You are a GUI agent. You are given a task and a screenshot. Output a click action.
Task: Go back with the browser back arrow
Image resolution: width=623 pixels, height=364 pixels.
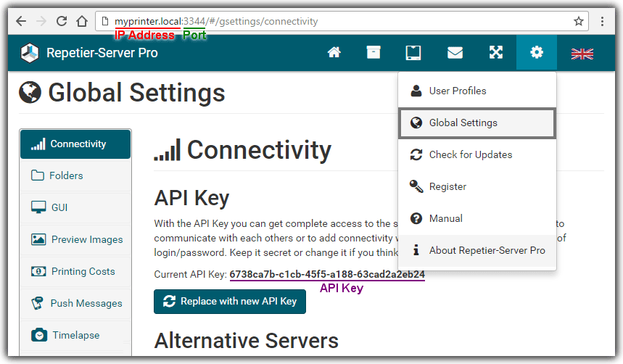(21, 21)
